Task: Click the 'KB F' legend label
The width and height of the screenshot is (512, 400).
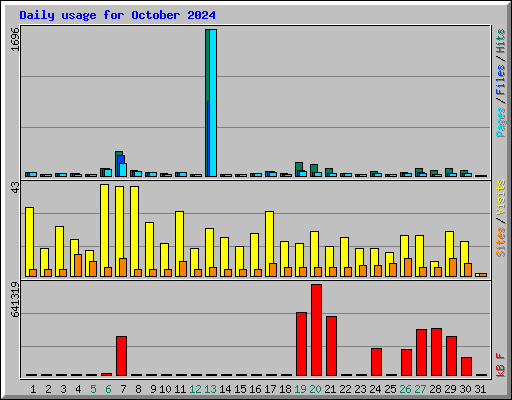Action: (x=501, y=365)
